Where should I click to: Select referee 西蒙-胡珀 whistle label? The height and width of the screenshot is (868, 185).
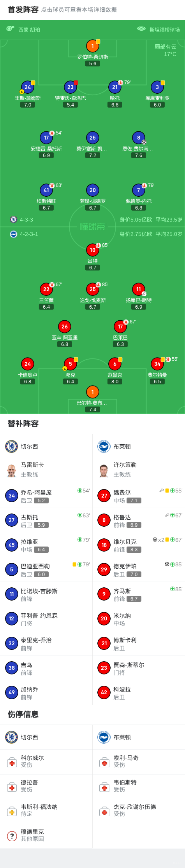coord(23,30)
